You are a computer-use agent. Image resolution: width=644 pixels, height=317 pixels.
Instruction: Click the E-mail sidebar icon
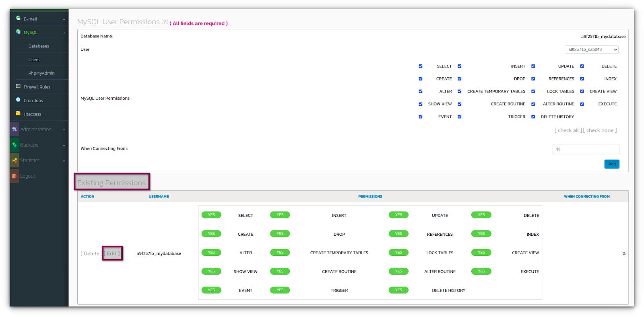pos(18,18)
